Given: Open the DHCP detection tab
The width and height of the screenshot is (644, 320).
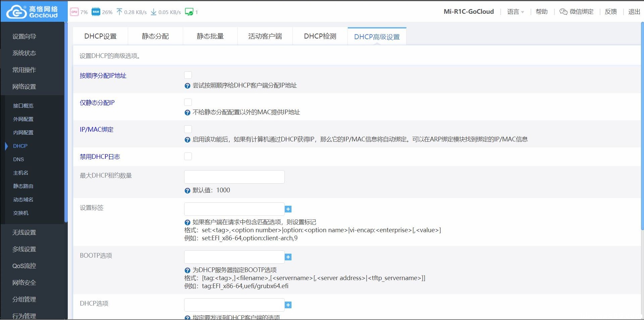Looking at the screenshot, I should 320,36.
